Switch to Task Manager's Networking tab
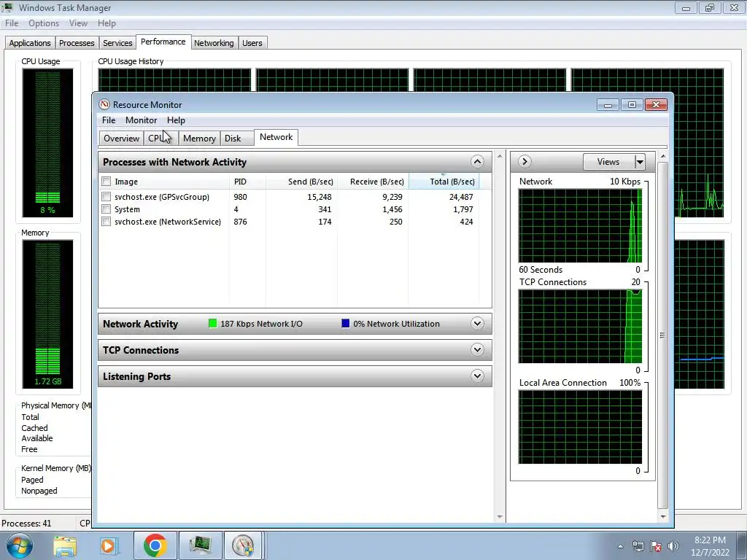The width and height of the screenshot is (747, 560). (x=214, y=43)
